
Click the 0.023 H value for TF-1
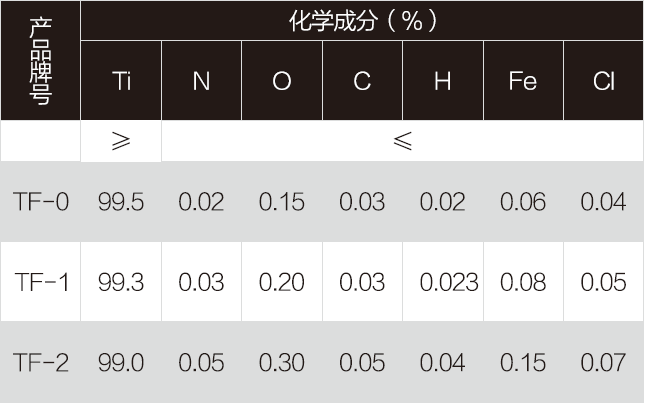(449, 282)
